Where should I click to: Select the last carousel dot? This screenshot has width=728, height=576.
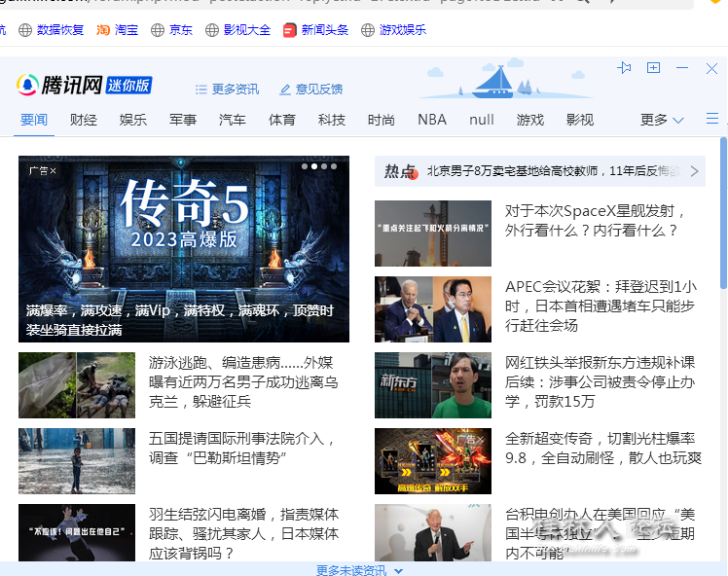coord(334,166)
